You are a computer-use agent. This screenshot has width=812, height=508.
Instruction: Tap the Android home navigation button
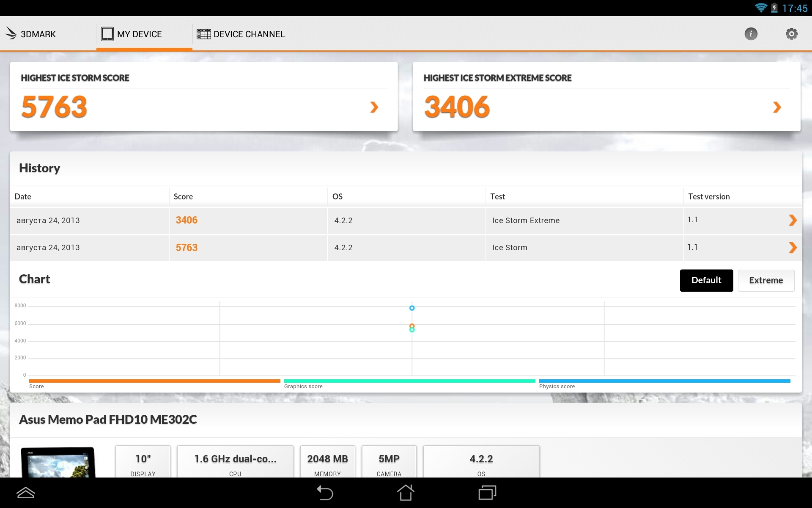click(x=406, y=493)
